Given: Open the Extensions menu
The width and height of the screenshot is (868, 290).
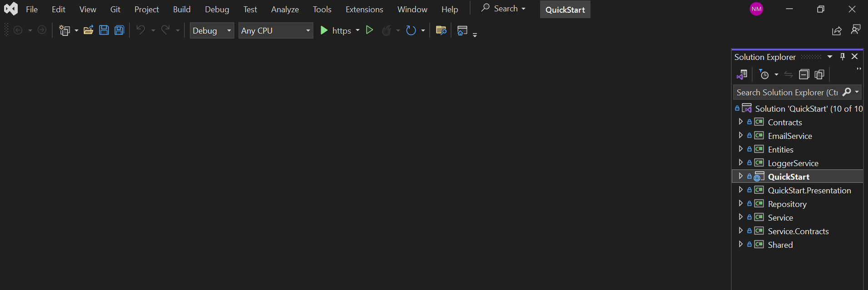Looking at the screenshot, I should point(364,9).
